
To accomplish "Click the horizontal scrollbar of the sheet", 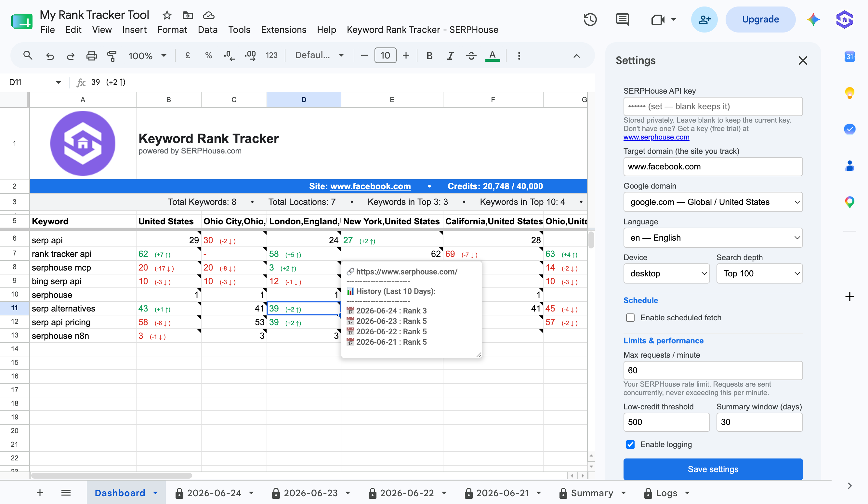I will point(111,475).
